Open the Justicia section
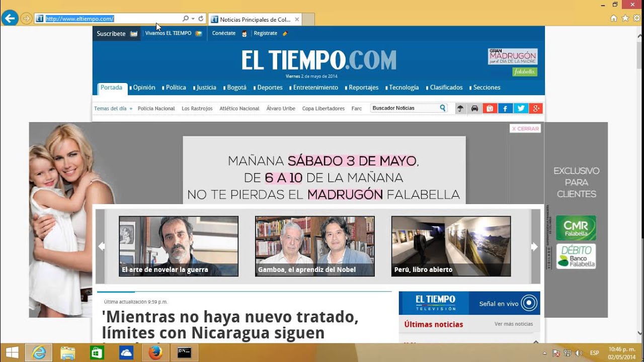This screenshot has height=362, width=644. [x=206, y=87]
